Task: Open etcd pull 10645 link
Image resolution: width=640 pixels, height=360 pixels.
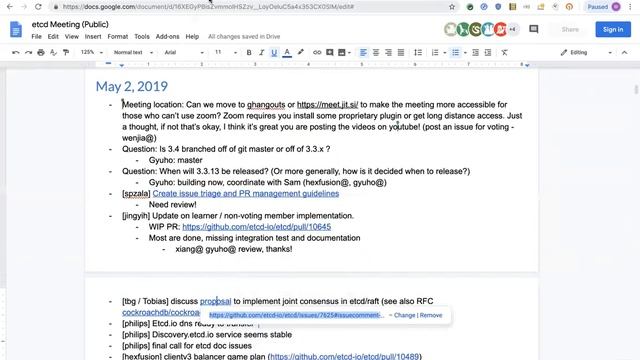Action: point(256,227)
